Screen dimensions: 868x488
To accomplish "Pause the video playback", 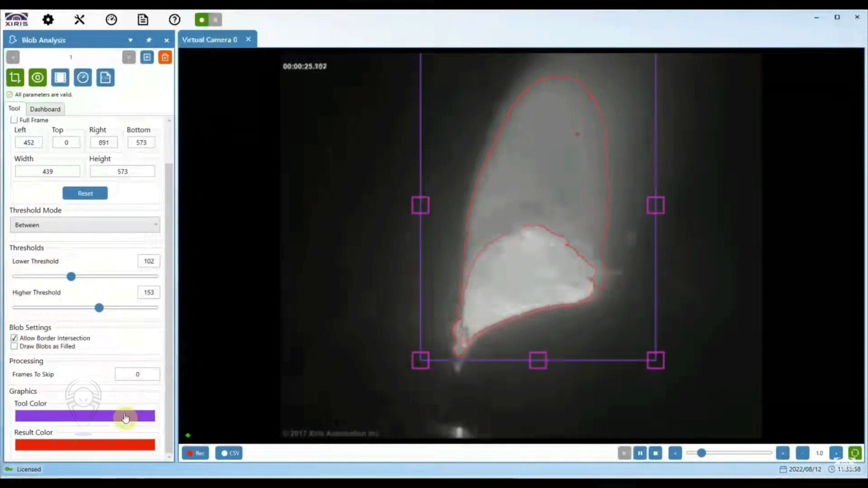I will [640, 453].
